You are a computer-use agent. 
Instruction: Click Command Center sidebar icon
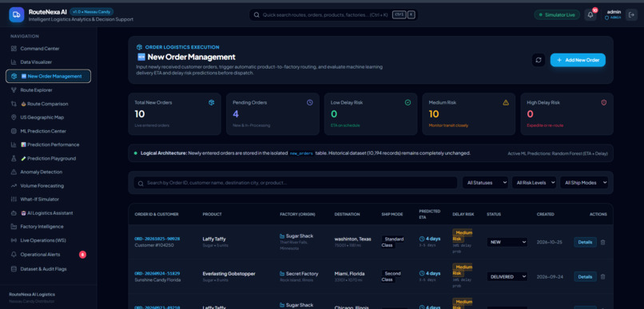pos(14,49)
